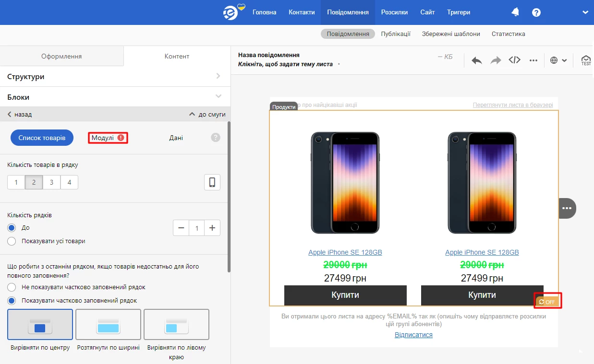Click the left 'Apple iPhone SE 128GB' link
594x364 pixels.
[x=345, y=252]
